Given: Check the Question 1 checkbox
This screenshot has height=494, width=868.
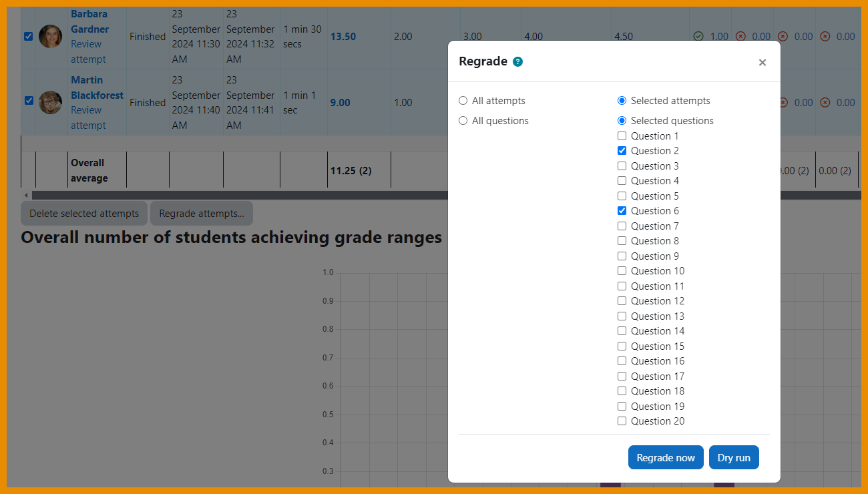Looking at the screenshot, I should point(622,136).
